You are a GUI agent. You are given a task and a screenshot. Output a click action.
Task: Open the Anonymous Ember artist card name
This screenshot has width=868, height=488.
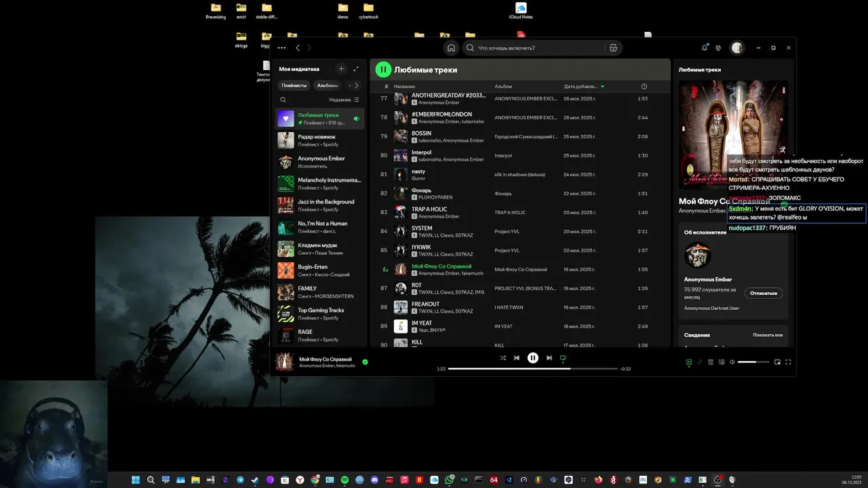[708, 279]
